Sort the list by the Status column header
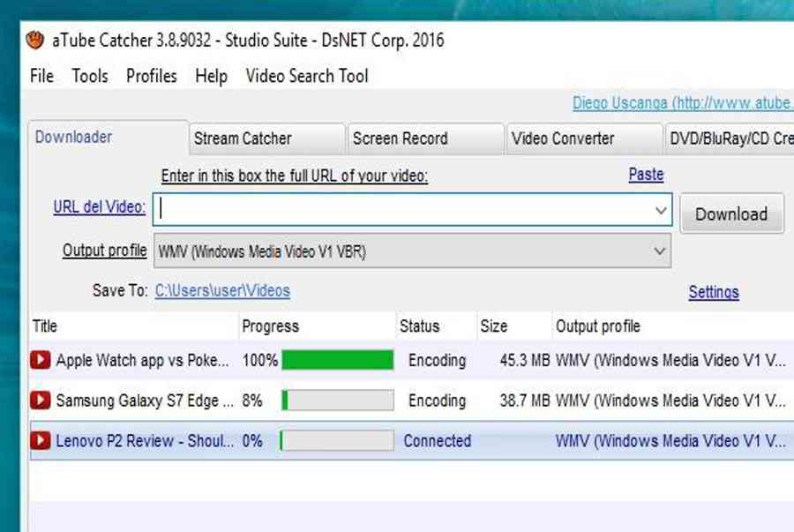Image resolution: width=794 pixels, height=532 pixels. pos(419,326)
